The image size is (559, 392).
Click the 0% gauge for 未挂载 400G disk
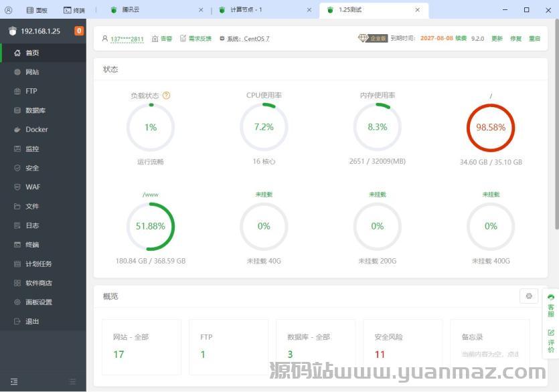(491, 226)
